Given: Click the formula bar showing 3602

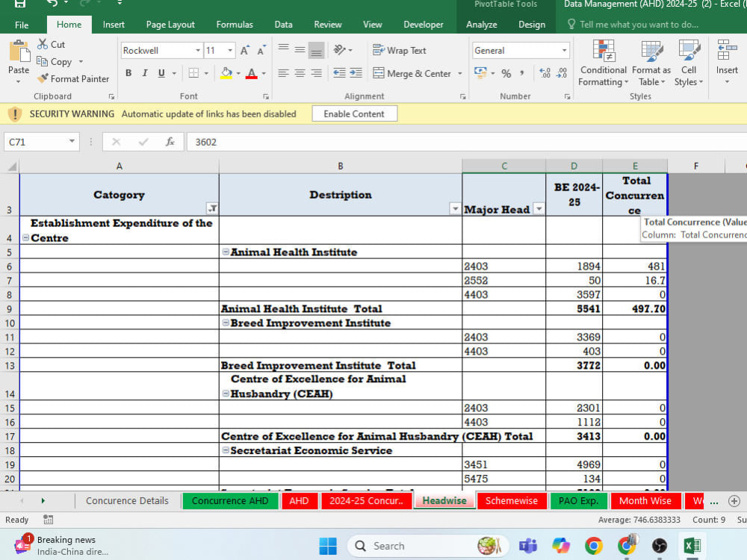Looking at the screenshot, I should [467, 142].
